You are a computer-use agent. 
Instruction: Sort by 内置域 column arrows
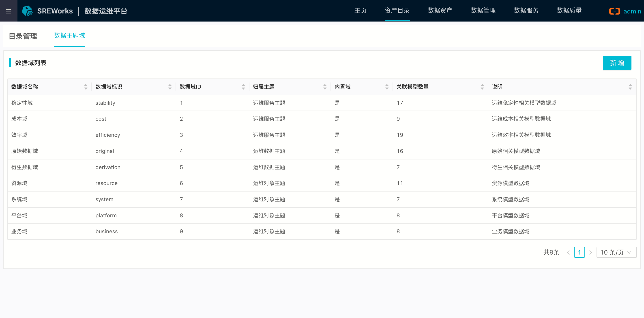click(x=387, y=87)
